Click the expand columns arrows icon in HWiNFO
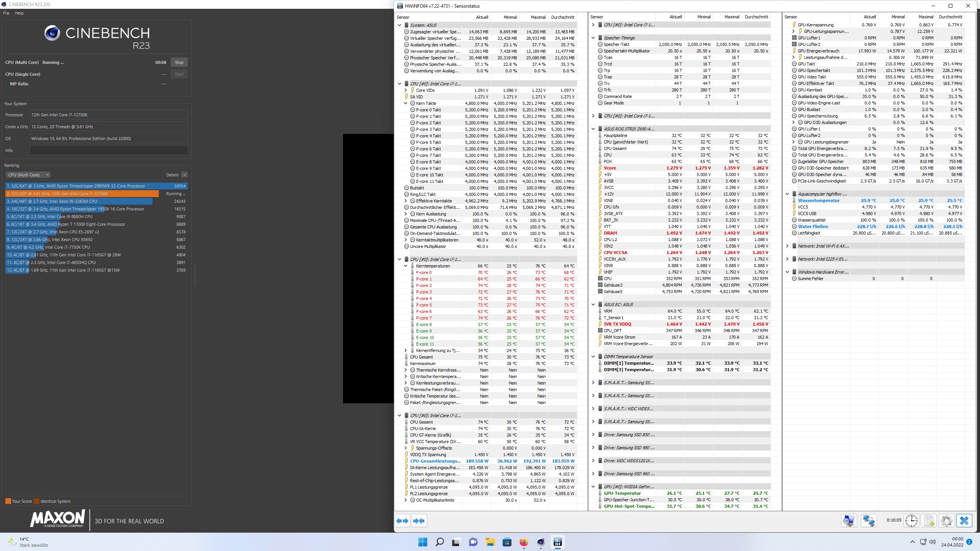Viewport: 980px width, 551px height. [402, 521]
